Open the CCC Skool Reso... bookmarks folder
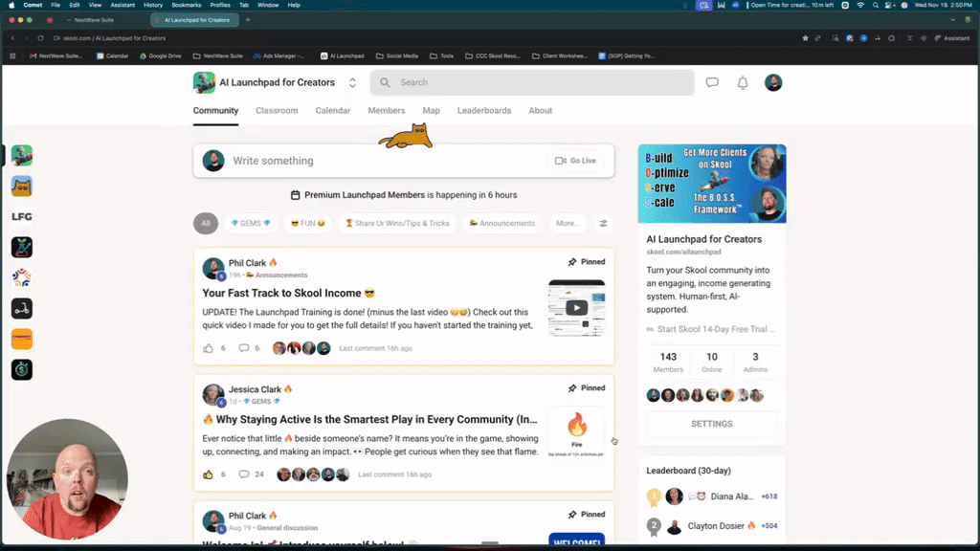Image resolution: width=980 pixels, height=551 pixels. tap(493, 55)
